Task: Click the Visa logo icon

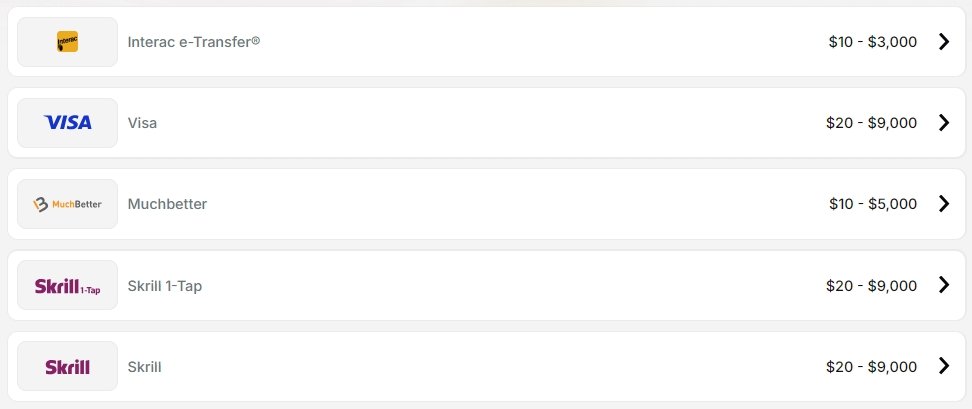Action: pyautogui.click(x=67, y=123)
